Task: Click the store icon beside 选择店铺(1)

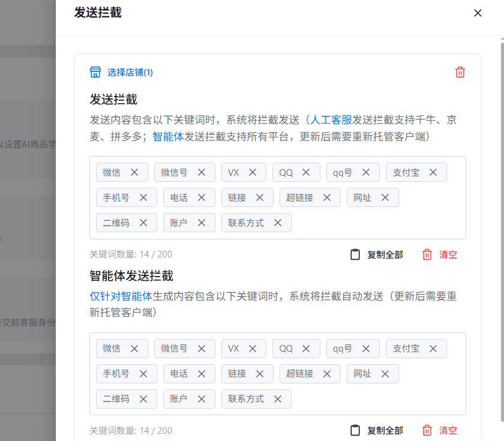Action: pos(95,72)
